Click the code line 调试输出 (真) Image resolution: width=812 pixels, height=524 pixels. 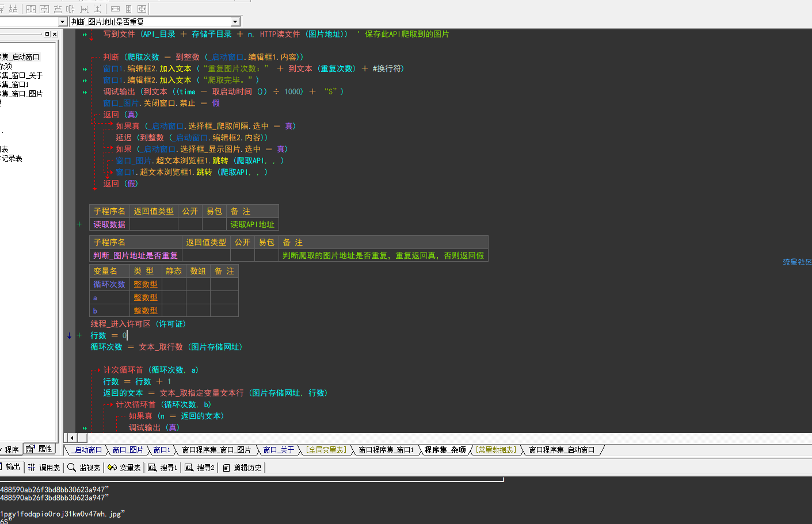click(154, 427)
